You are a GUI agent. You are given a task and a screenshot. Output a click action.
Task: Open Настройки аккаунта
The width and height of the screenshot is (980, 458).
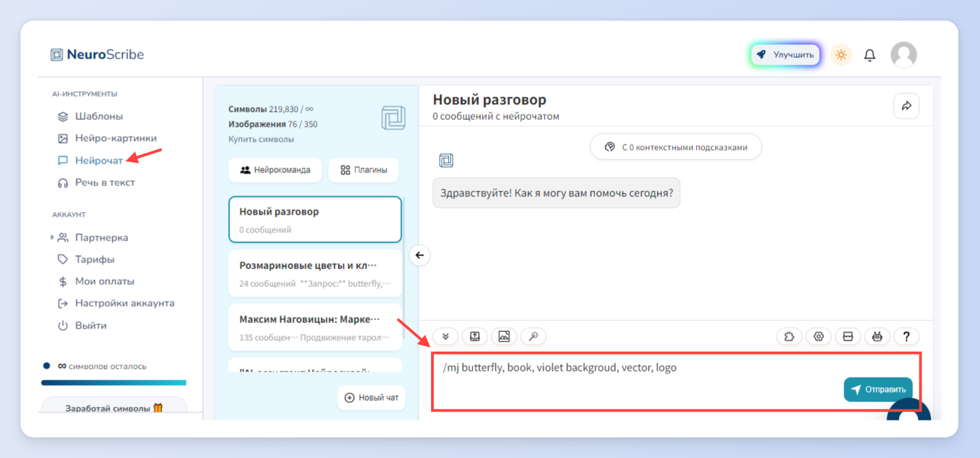click(x=116, y=303)
